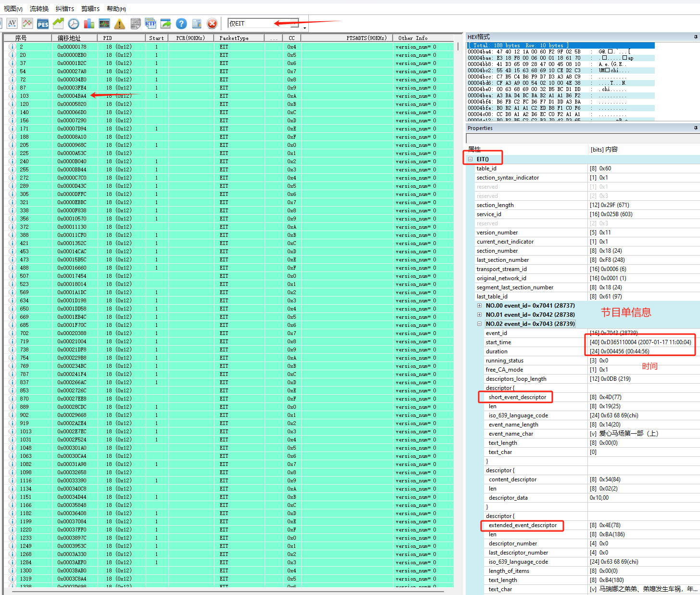700x595 pixels.
Task: Click the calculator icon in toolbar
Action: tap(197, 23)
